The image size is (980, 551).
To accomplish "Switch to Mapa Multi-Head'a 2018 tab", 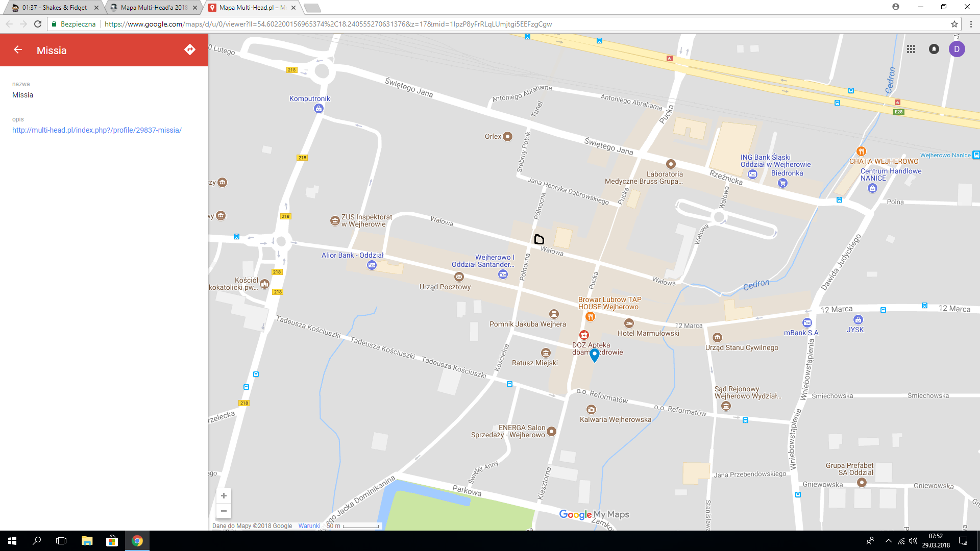I will click(154, 8).
